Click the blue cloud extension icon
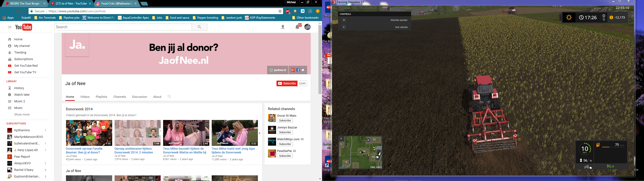 tap(303, 11)
